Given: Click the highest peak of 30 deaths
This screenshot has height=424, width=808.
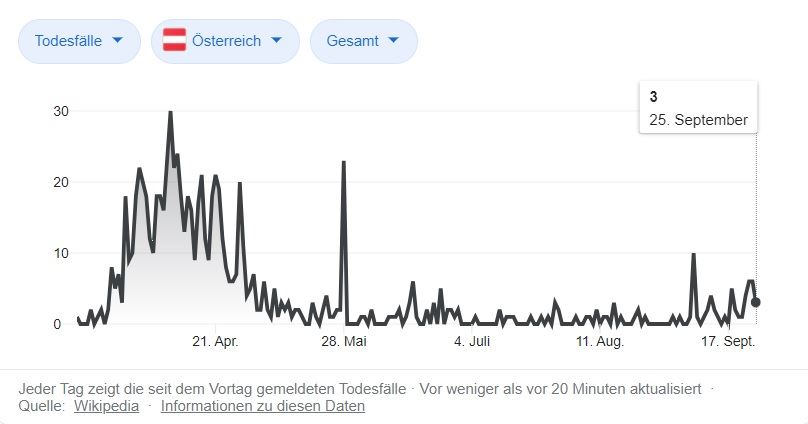Looking at the screenshot, I should pos(170,112).
